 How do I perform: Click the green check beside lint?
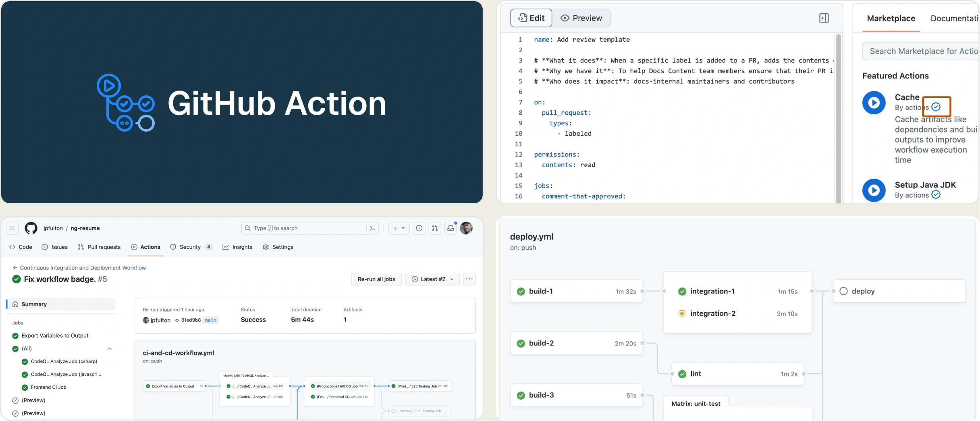(682, 374)
